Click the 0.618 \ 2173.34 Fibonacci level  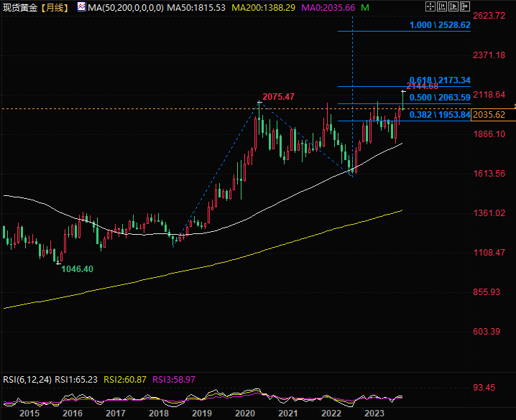coord(440,80)
